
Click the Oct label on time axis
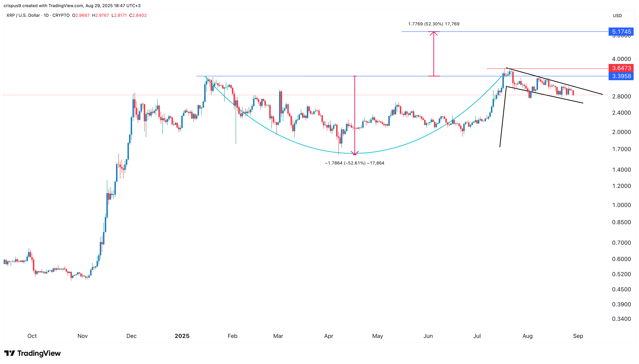(32, 336)
